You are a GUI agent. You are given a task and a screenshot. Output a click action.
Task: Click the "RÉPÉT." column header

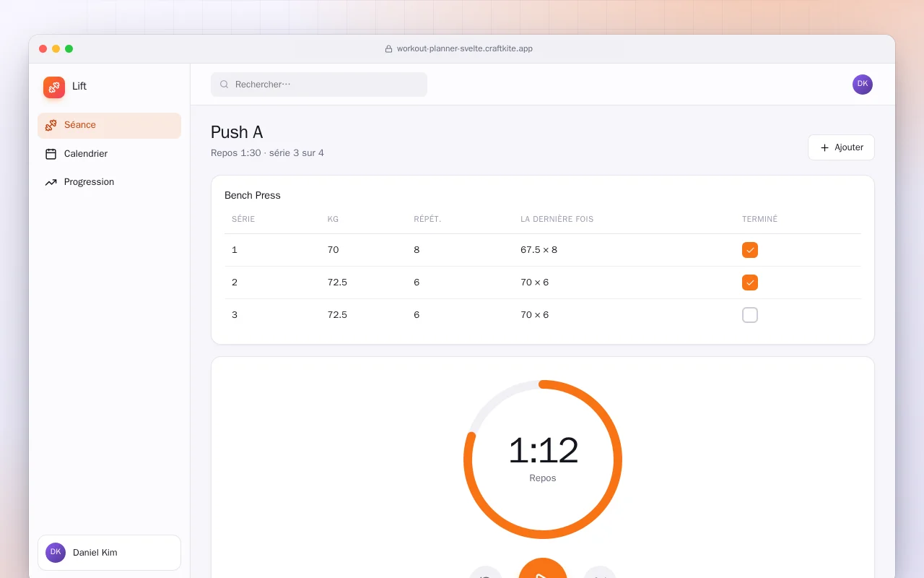coord(427,219)
